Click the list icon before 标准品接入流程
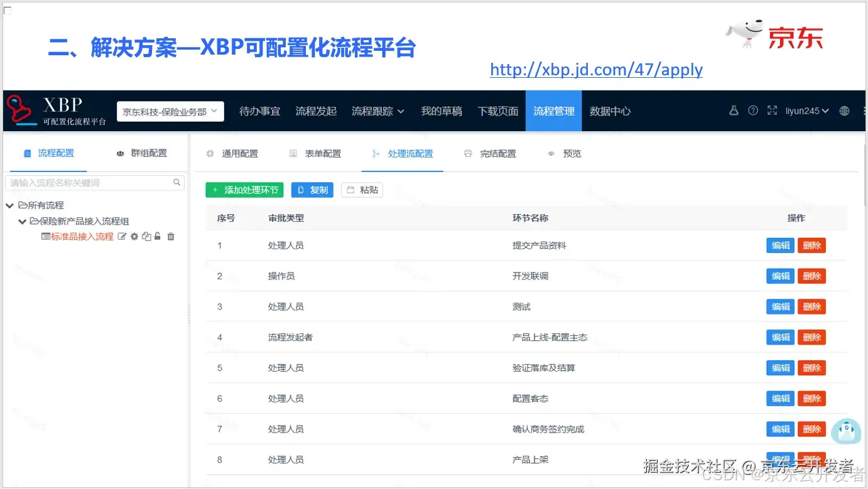868x489 pixels. [45, 237]
